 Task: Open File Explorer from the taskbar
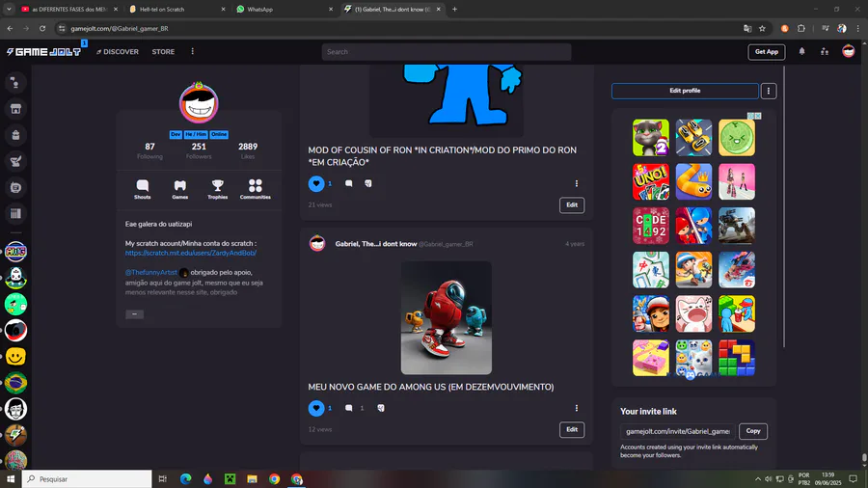pyautogui.click(x=252, y=479)
